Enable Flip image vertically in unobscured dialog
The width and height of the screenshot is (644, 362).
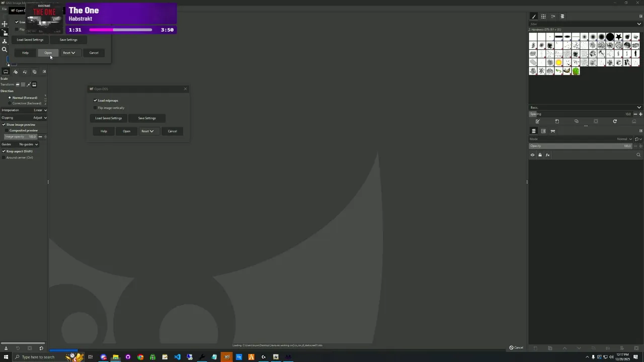point(109,108)
